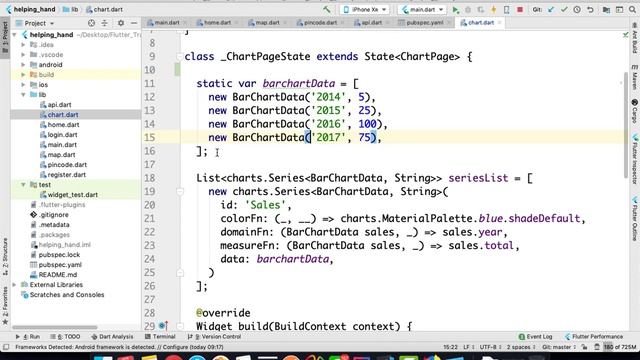Click the read-only lock icon in status bar
The height and width of the screenshot is (360, 640).
(584, 347)
